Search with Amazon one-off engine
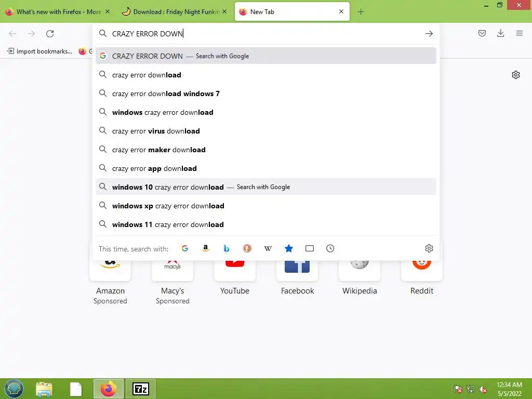The width and height of the screenshot is (532, 399). 206,248
